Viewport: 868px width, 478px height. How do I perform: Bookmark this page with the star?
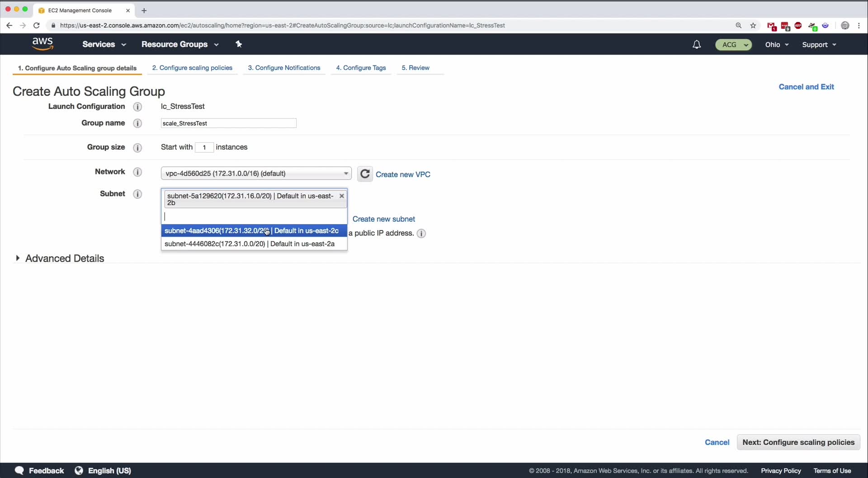[x=753, y=26]
